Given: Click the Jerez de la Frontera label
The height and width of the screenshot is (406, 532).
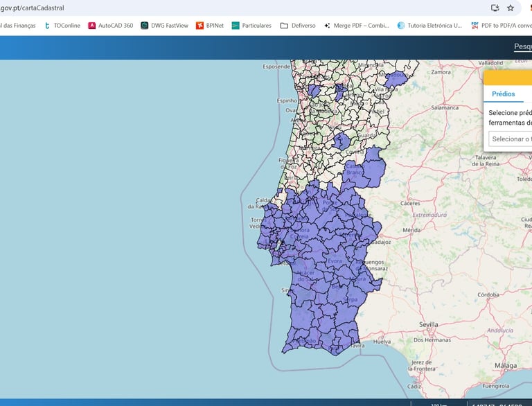Looking at the screenshot, I should pyautogui.click(x=422, y=365).
